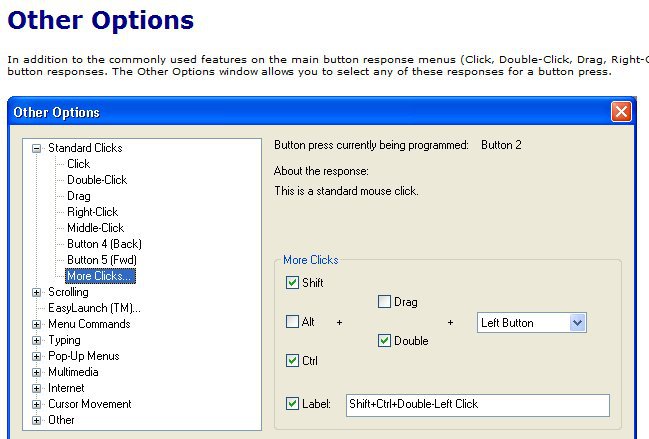Screen dimensions: 649x439
Task: Uncheck the Shift modifier checkbox
Action: point(292,283)
